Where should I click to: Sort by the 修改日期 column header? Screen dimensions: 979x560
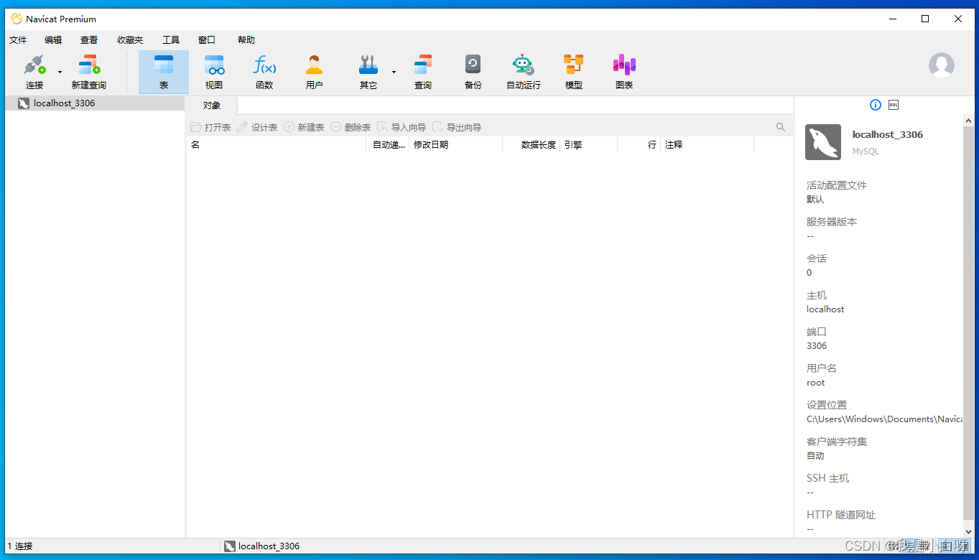pyautogui.click(x=456, y=145)
